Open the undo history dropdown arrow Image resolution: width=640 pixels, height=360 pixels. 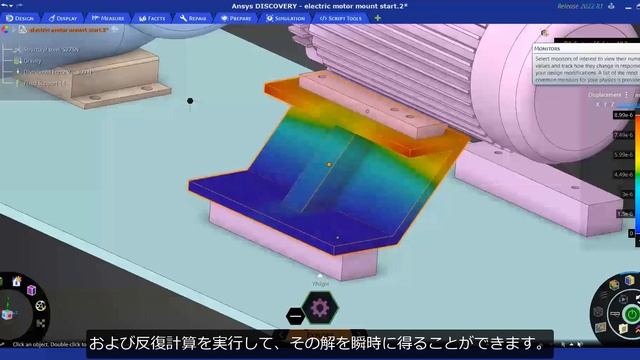click(10, 6)
